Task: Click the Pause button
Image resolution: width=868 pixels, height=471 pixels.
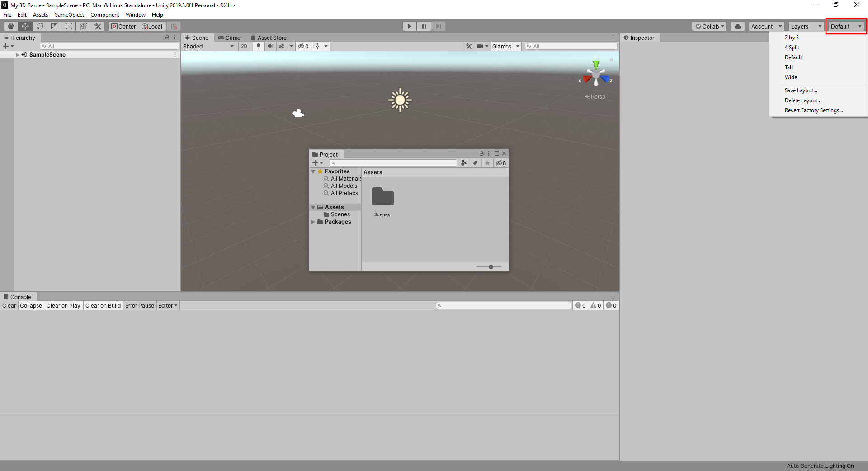Action: [424, 26]
